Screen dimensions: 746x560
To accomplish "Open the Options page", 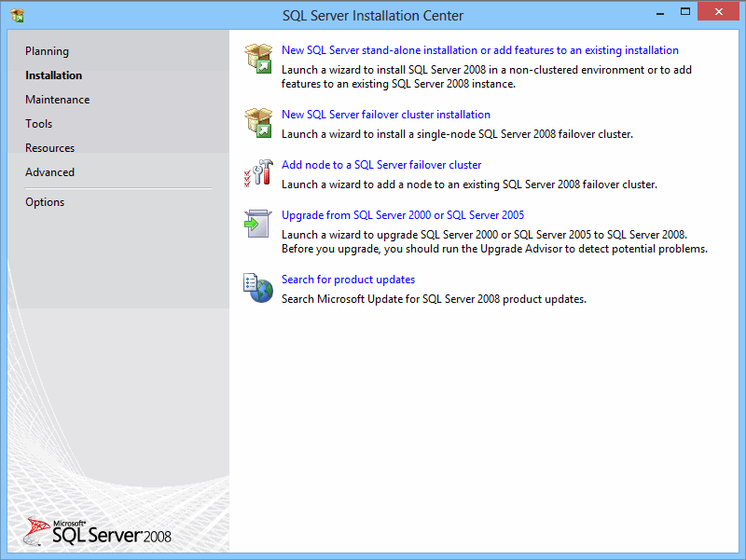I will [45, 202].
